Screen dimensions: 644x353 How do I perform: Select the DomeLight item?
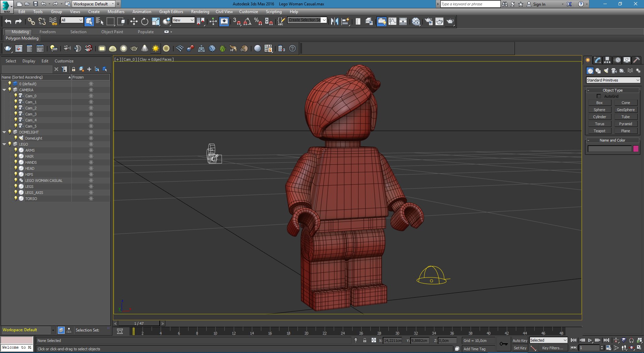click(x=34, y=138)
